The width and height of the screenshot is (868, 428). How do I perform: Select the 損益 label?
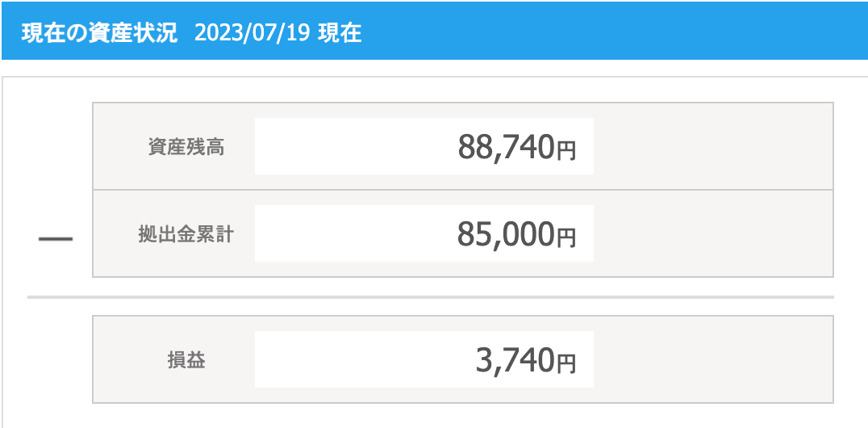(186, 360)
